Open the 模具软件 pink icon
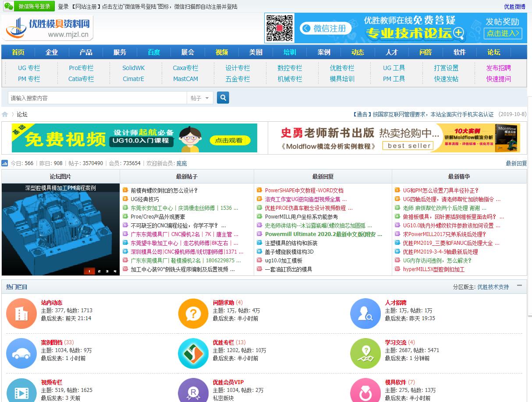This screenshot has width=532, height=402. click(365, 391)
